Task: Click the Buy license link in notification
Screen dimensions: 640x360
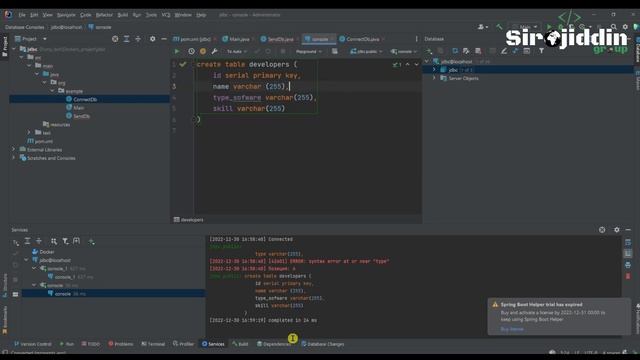Action: tap(512, 329)
